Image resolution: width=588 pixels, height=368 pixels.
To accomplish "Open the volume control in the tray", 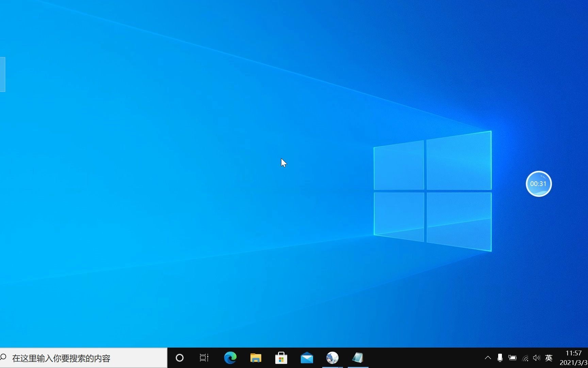I will 537,358.
